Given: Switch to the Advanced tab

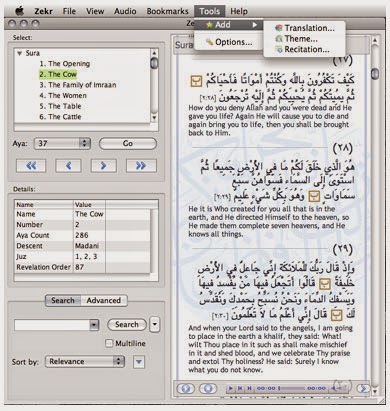Looking at the screenshot, I should pos(104,301).
